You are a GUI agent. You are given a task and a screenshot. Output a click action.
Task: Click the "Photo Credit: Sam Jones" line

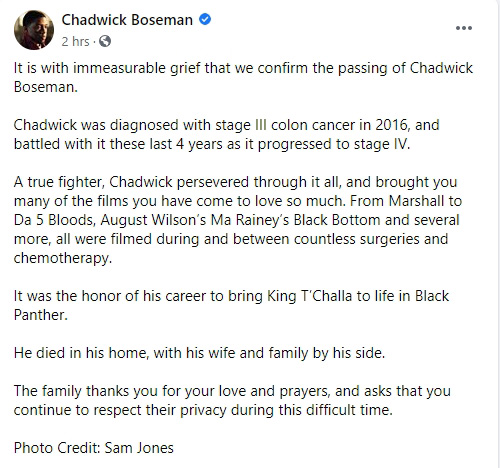point(94,448)
